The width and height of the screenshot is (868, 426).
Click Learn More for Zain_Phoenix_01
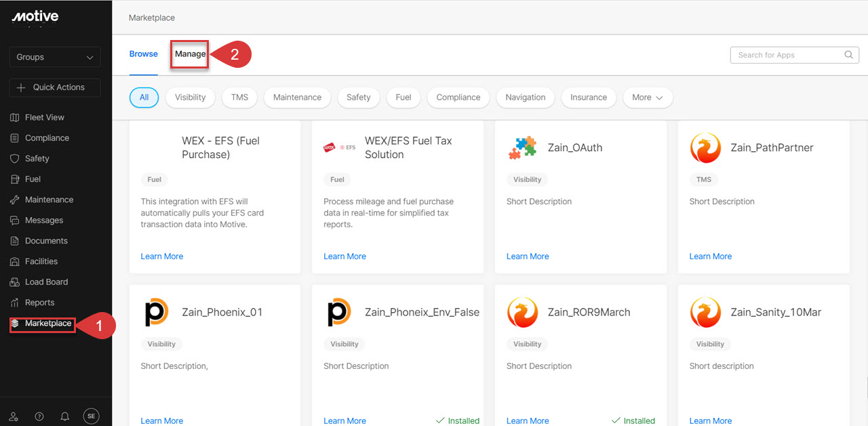pyautogui.click(x=162, y=421)
